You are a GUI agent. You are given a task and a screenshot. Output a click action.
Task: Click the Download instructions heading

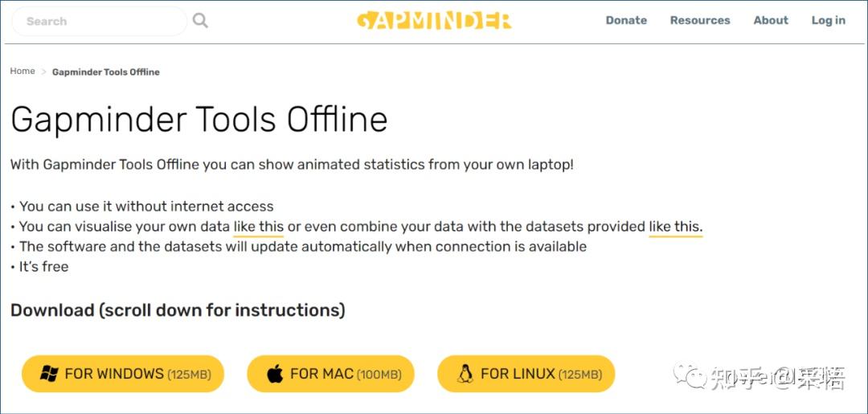coord(178,309)
